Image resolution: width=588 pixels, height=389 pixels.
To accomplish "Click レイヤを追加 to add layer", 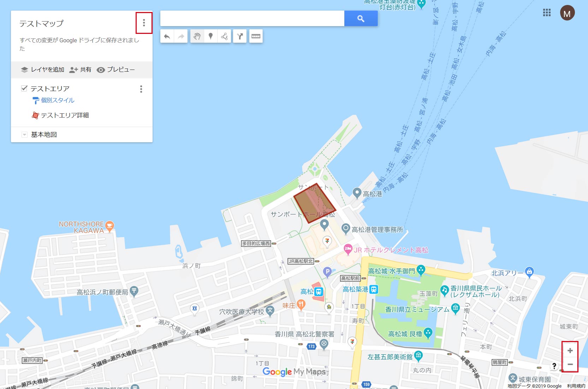I will pos(42,70).
